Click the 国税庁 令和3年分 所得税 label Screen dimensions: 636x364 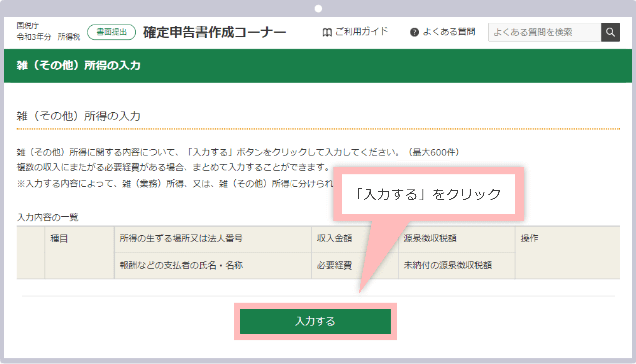pyautogui.click(x=48, y=31)
